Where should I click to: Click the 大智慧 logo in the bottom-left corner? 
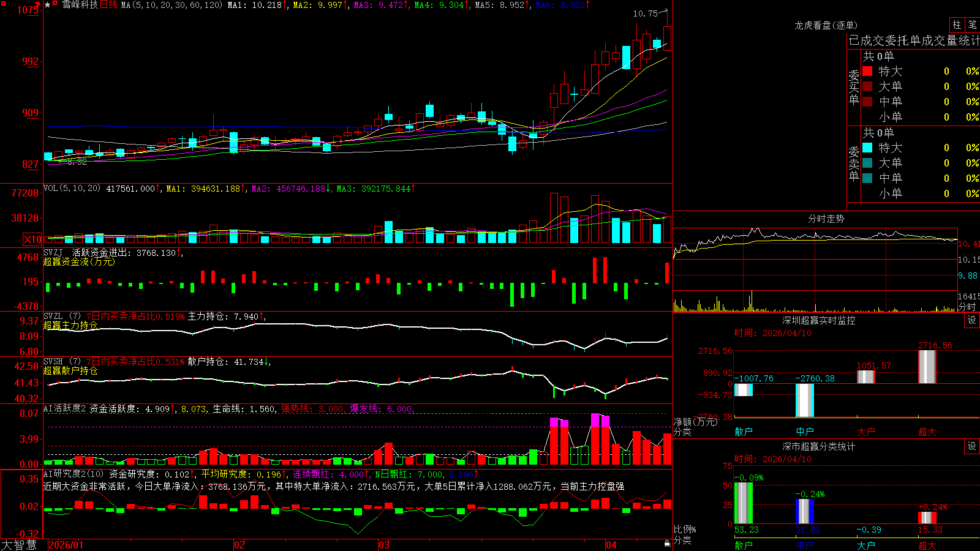pos(19,544)
